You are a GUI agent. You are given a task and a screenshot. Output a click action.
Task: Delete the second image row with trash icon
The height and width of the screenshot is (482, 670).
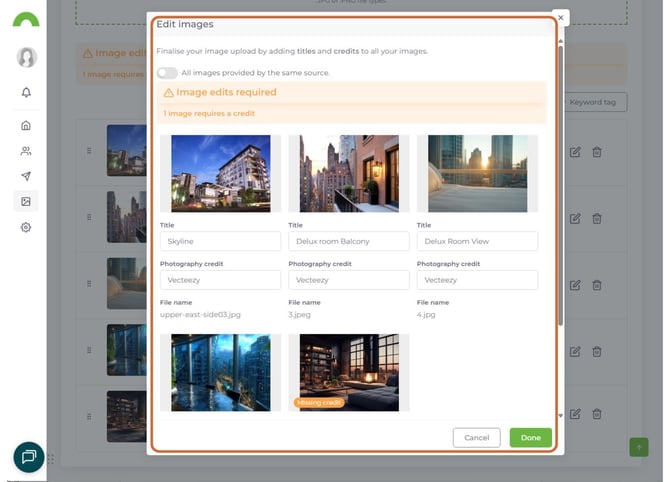click(x=597, y=218)
